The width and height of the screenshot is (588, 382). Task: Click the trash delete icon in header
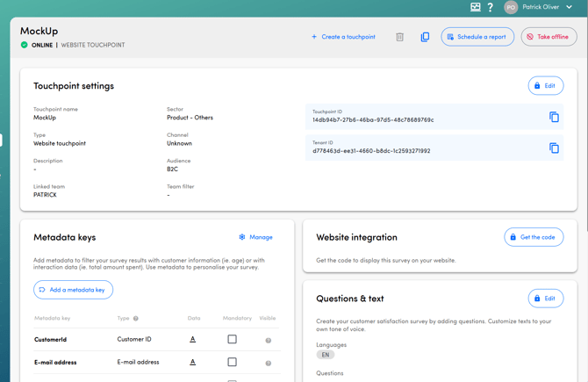399,37
